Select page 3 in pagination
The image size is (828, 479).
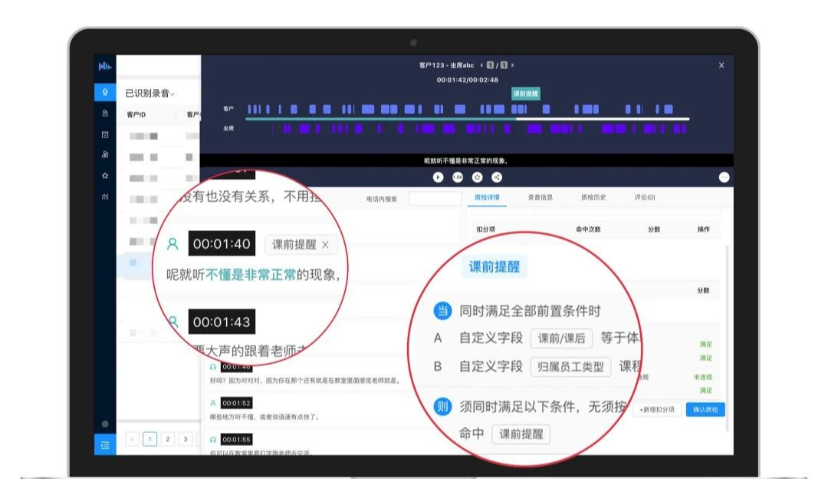185,439
